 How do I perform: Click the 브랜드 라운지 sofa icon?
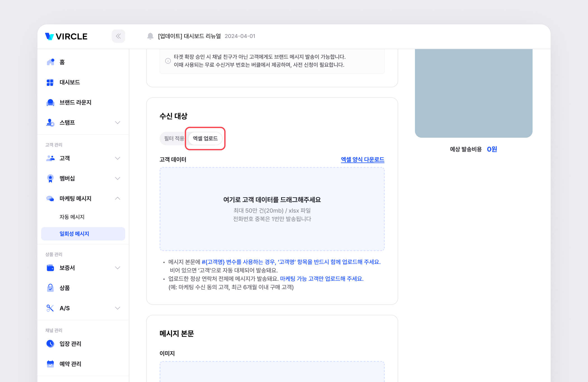[x=50, y=102]
